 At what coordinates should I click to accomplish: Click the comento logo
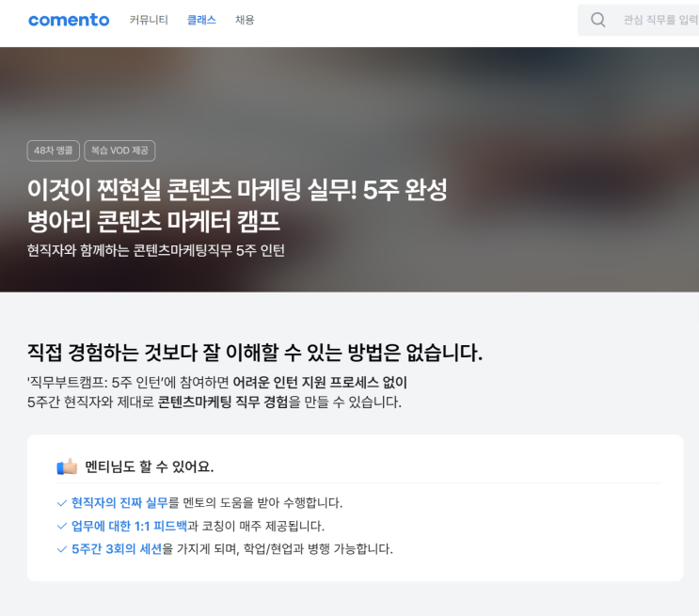point(69,20)
